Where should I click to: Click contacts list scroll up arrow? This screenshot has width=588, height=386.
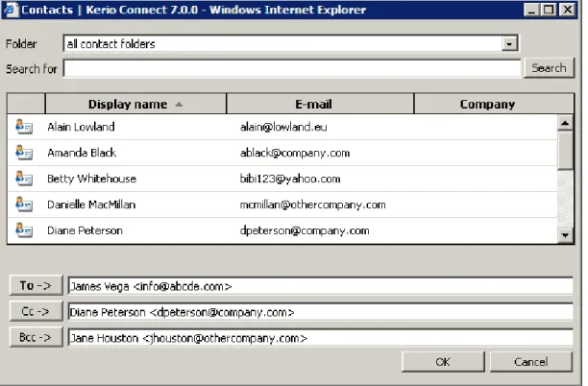[x=565, y=123]
